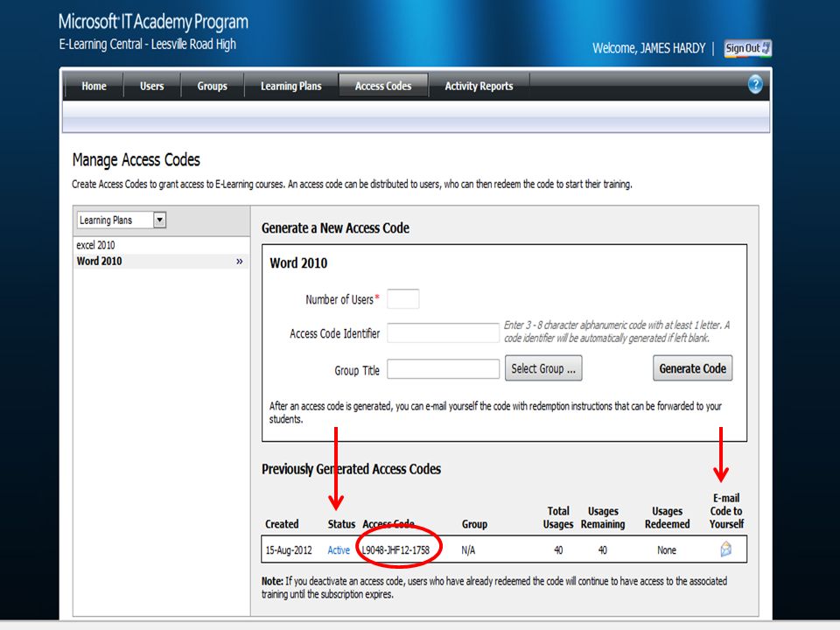Click Usages Redeemed value None
This screenshot has width=840, height=630.
tap(667, 550)
